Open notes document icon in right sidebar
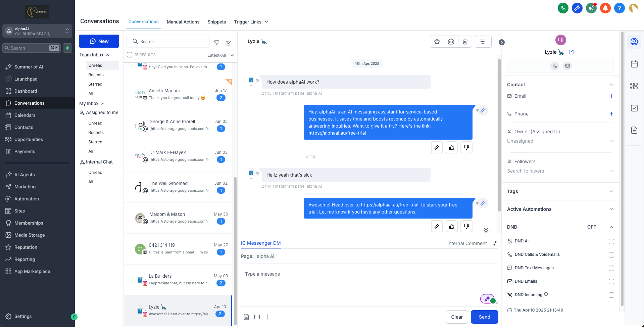 point(634,130)
